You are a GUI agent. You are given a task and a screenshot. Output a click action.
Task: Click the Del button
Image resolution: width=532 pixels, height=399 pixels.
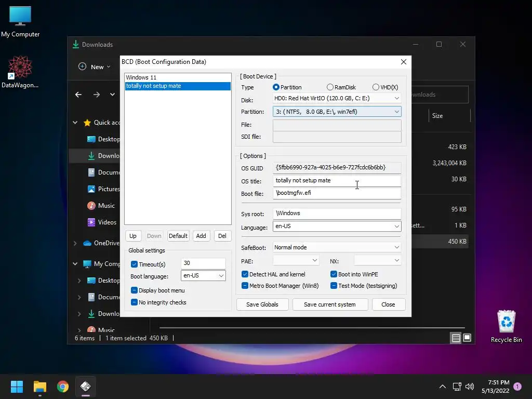point(222,236)
